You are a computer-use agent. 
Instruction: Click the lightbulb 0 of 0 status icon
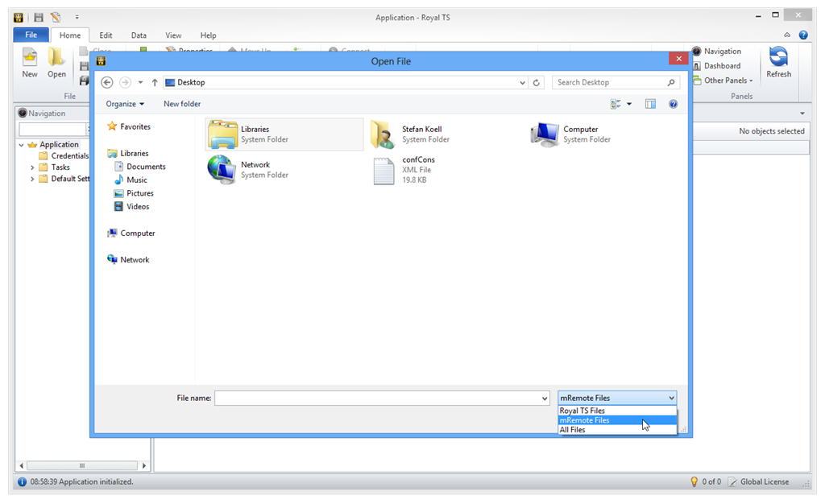coord(694,482)
